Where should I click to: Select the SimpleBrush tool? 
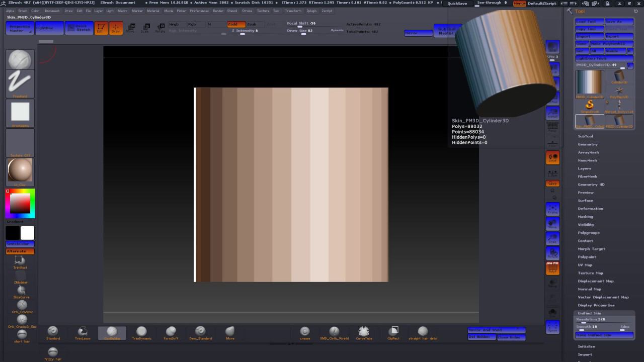click(590, 105)
